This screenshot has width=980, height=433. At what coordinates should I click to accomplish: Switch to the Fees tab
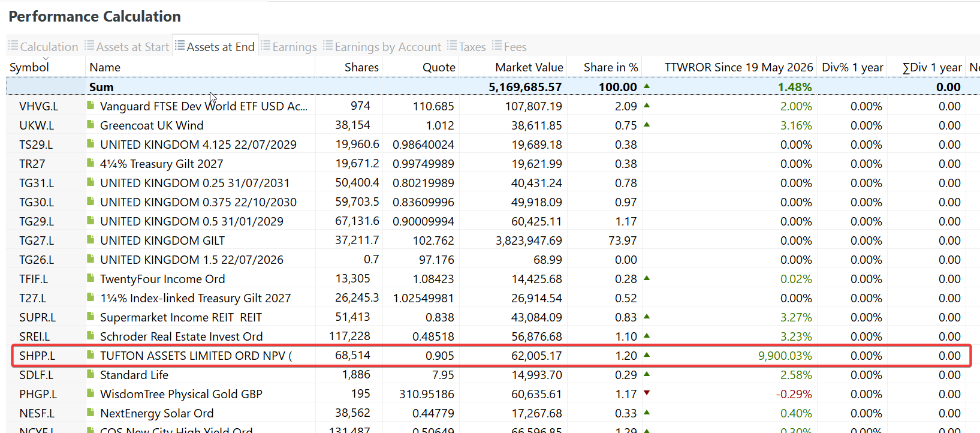pos(509,47)
